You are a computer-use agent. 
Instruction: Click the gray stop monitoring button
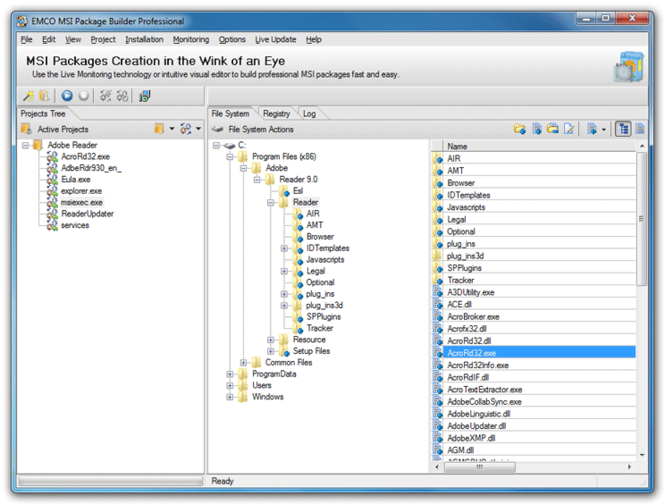click(x=84, y=96)
